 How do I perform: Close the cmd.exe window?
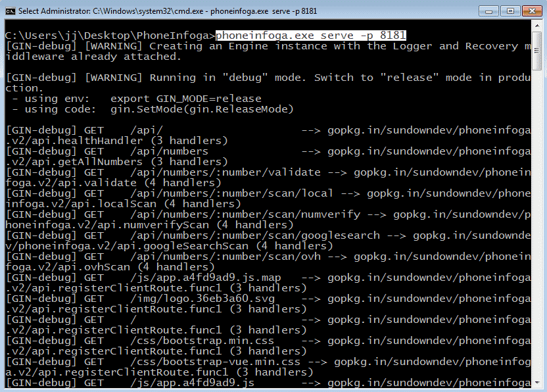tap(531, 11)
